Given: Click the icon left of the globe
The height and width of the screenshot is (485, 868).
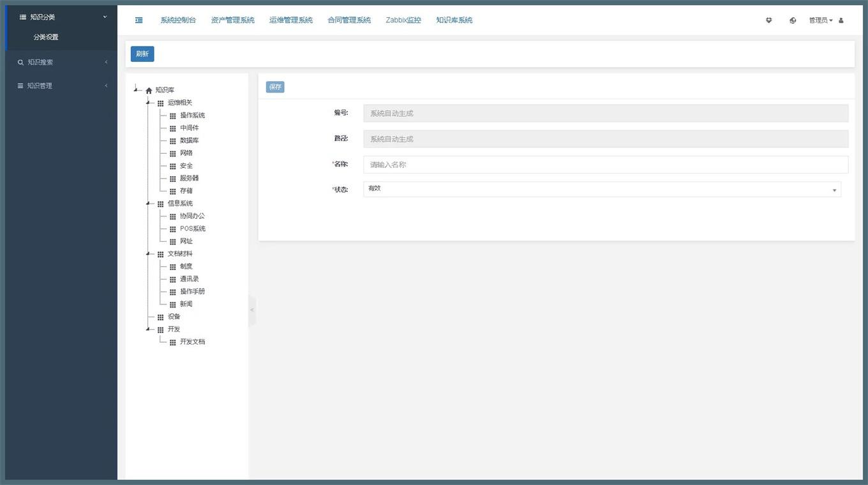Looking at the screenshot, I should click(x=769, y=20).
